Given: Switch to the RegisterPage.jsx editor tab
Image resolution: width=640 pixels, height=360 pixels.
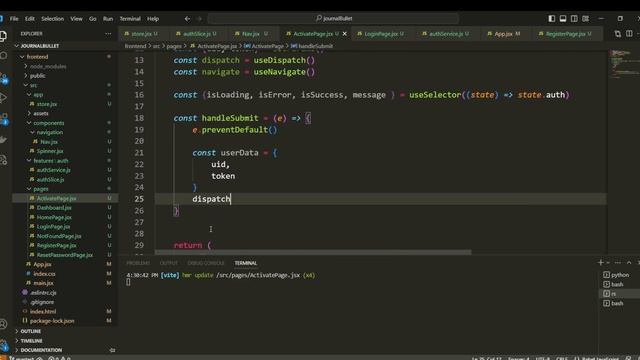Looking at the screenshot, I should click(x=568, y=34).
